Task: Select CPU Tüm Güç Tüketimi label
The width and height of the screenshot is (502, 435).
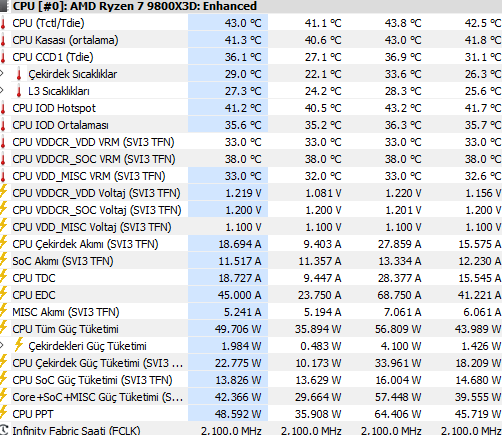Action: coord(65,329)
